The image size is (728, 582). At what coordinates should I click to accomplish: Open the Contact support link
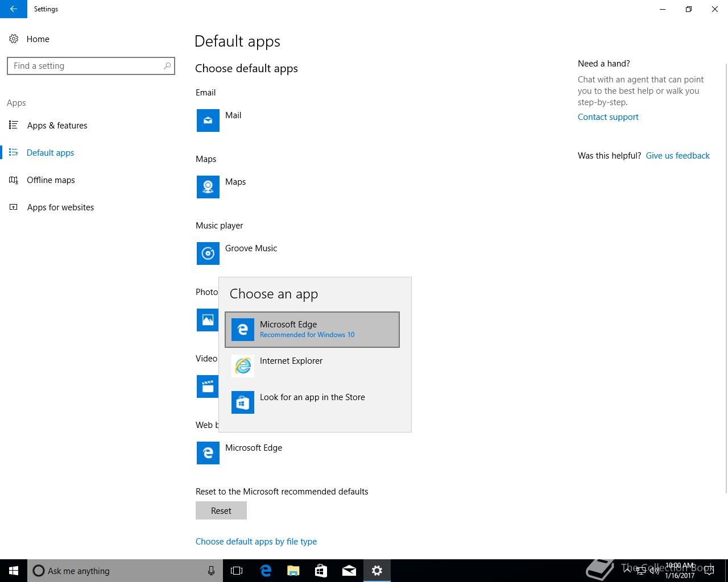pyautogui.click(x=608, y=117)
